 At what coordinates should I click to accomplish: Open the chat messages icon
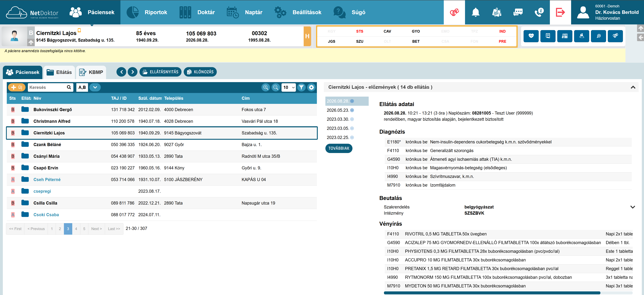[518, 12]
